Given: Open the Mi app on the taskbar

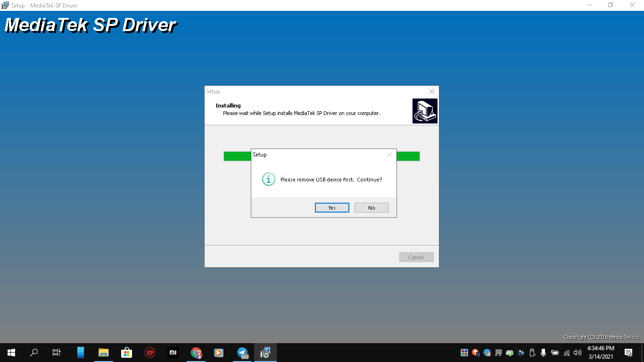Looking at the screenshot, I should [x=173, y=353].
